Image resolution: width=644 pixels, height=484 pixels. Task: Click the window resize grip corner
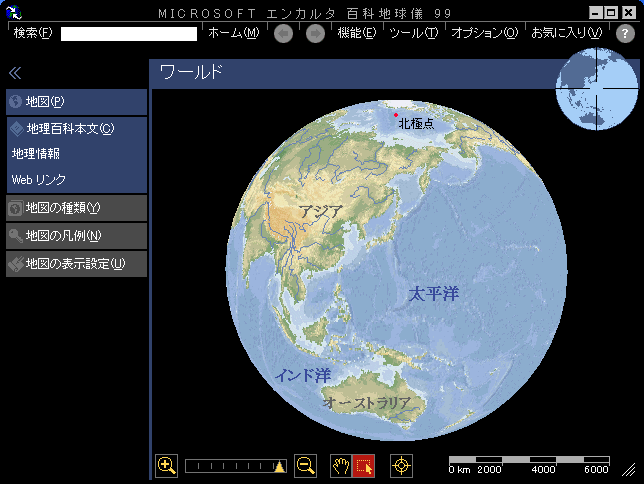pyautogui.click(x=629, y=470)
